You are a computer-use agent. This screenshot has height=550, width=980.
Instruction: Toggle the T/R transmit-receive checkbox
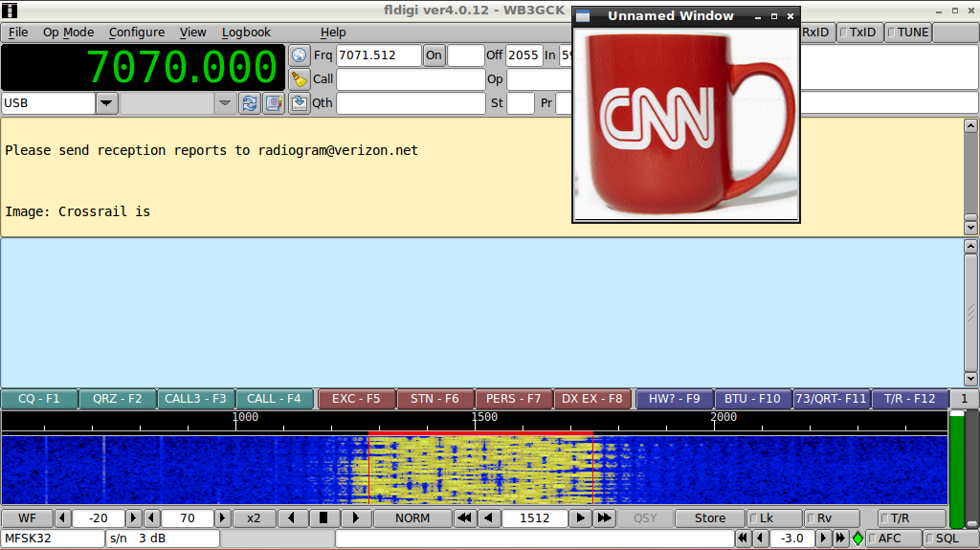pos(911,518)
